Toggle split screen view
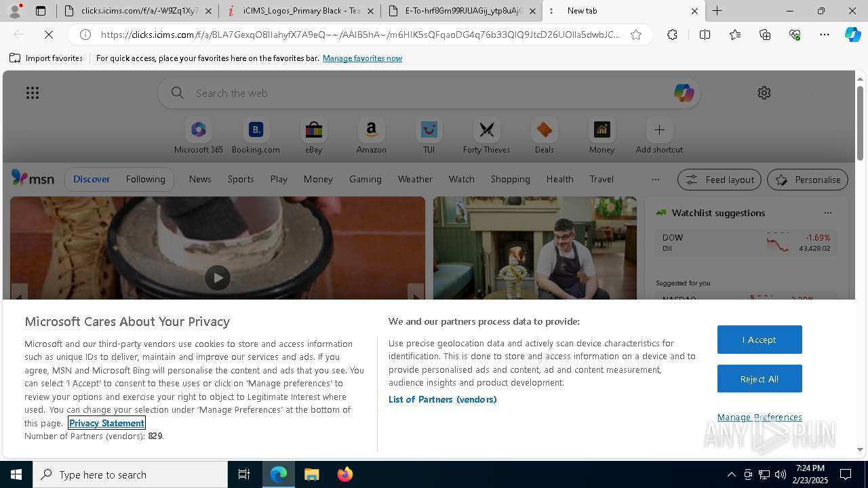Screen dimensions: 868x488 (705, 35)
